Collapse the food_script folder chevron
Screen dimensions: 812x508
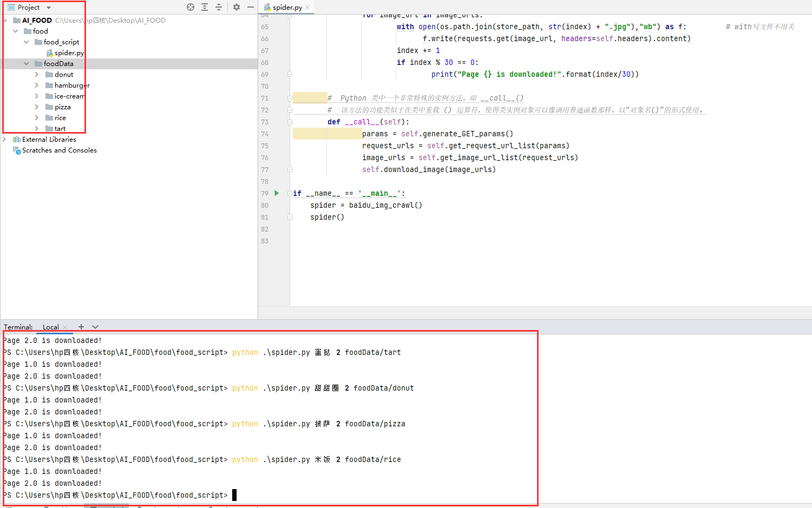point(27,42)
